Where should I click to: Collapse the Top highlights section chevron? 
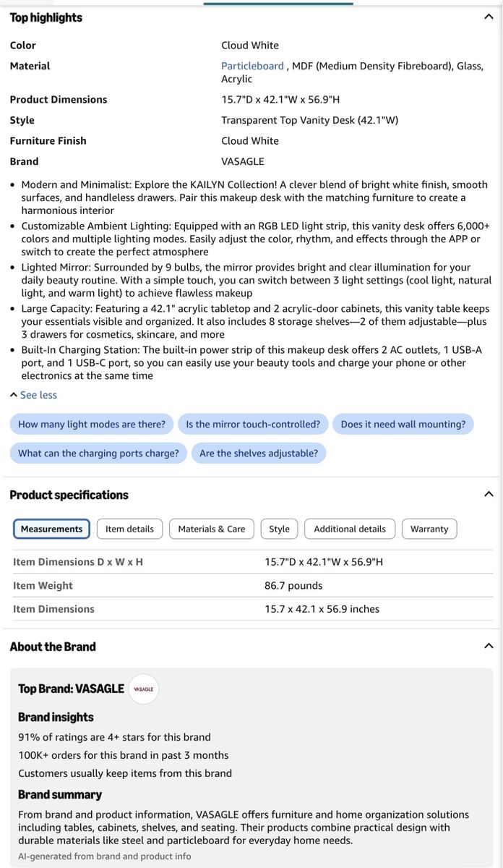pos(489,17)
